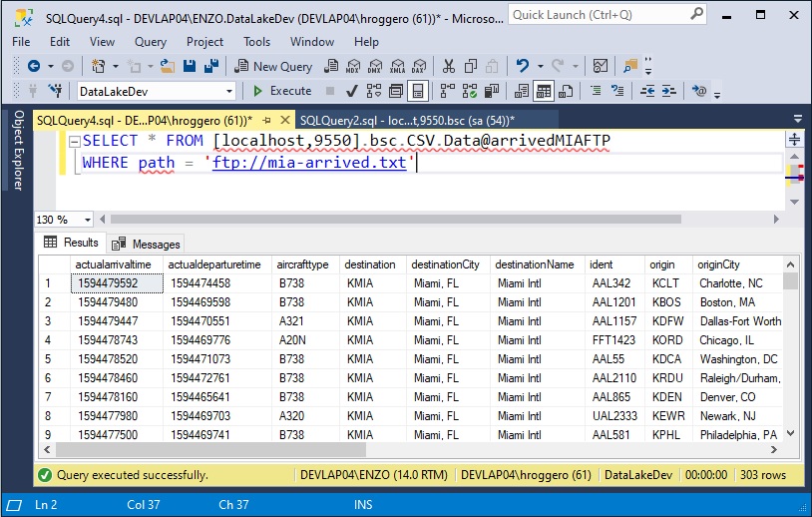812x517 pixels.
Task: Click the New Project icon
Action: 99,66
